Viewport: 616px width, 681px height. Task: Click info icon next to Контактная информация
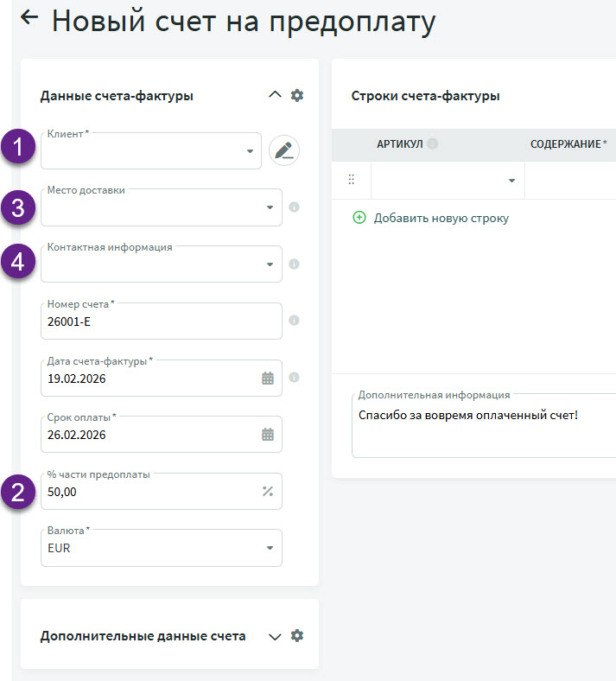coord(294,264)
